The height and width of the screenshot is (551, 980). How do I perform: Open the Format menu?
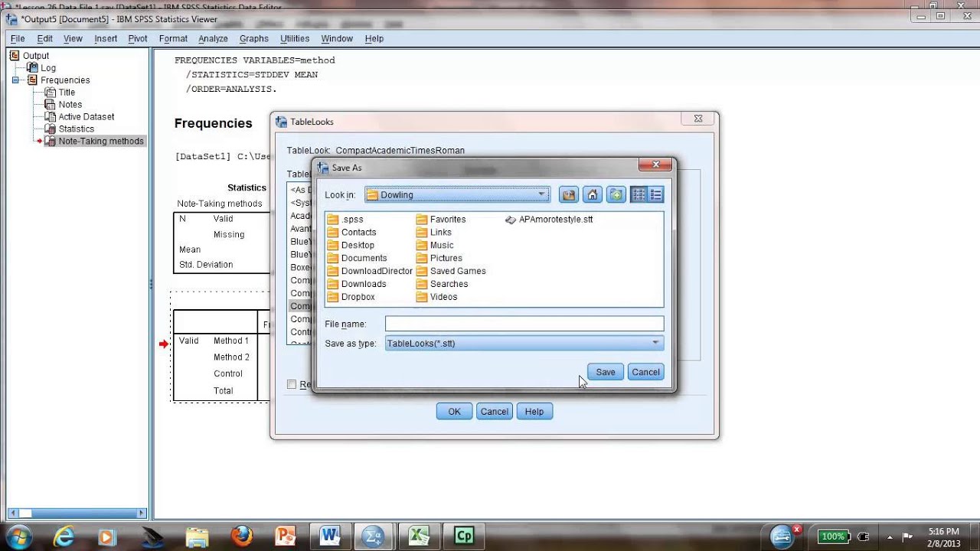(173, 38)
